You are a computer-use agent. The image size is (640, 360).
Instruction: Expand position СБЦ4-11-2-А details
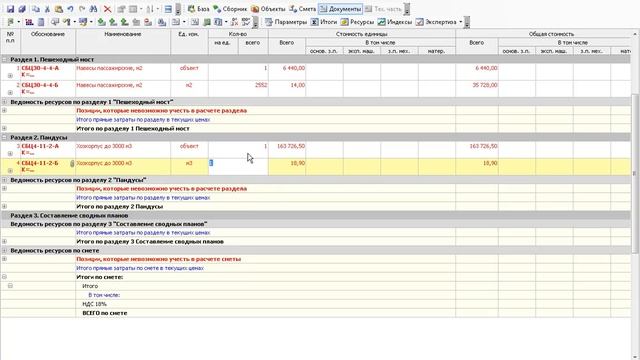(x=10, y=153)
